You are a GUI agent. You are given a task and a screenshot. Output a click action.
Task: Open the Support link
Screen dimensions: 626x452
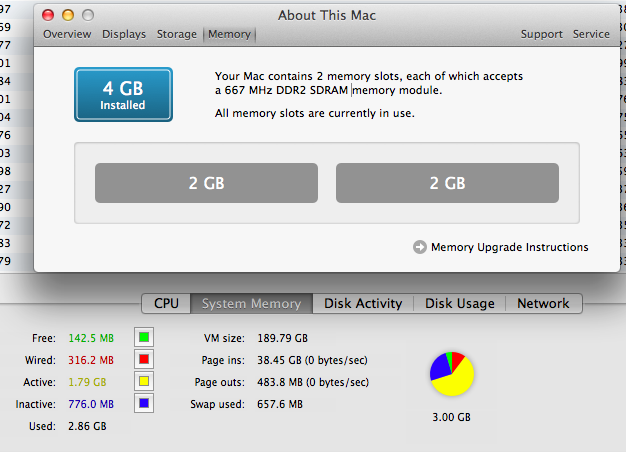[x=541, y=34]
